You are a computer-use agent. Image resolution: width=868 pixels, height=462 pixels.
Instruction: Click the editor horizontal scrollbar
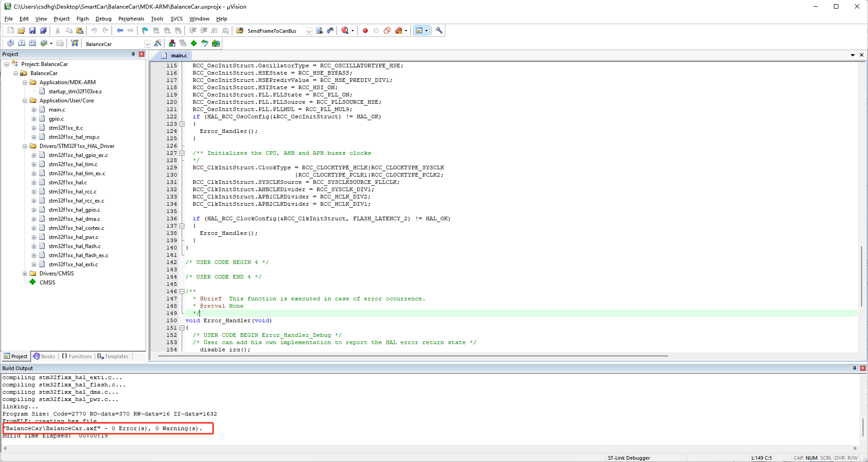[413, 356]
